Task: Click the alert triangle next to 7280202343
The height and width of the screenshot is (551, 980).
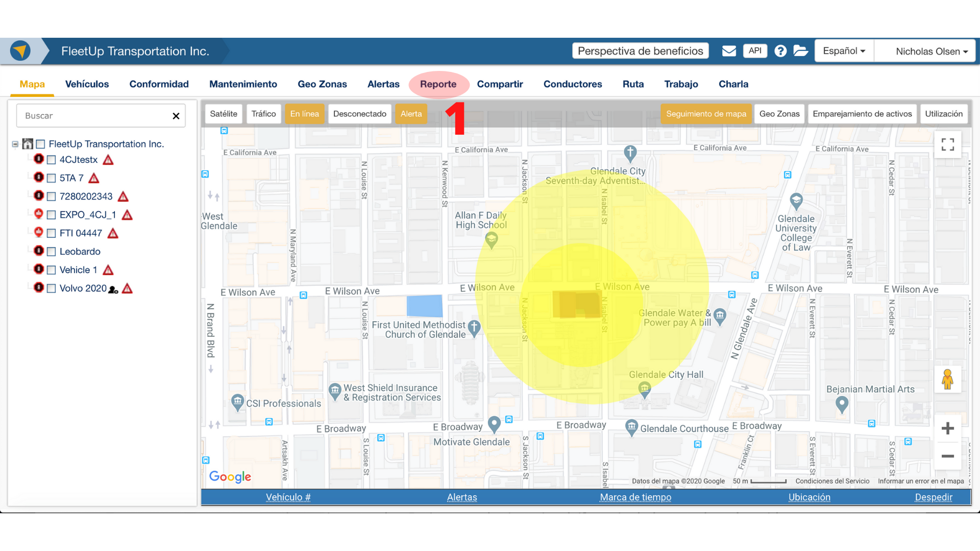Action: point(123,196)
